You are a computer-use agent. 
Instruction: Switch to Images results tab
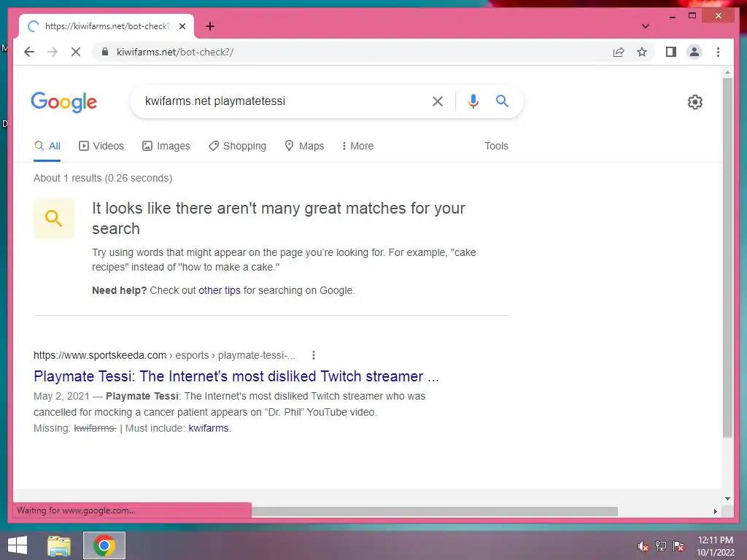[166, 146]
